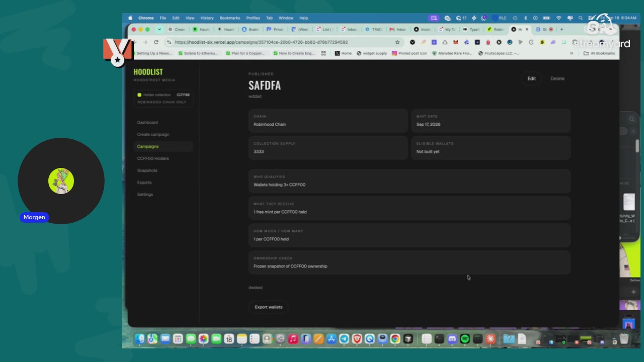
Task: Expand the tab search chevron
Action: coord(159,29)
